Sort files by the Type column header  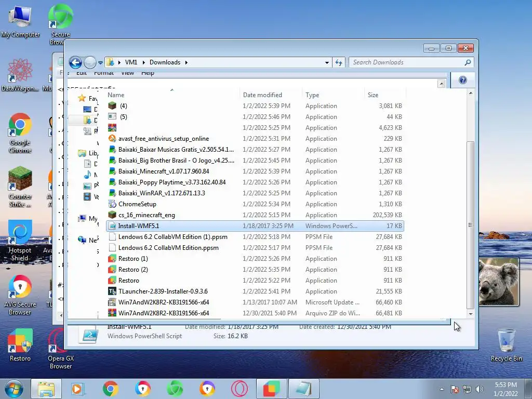point(312,95)
